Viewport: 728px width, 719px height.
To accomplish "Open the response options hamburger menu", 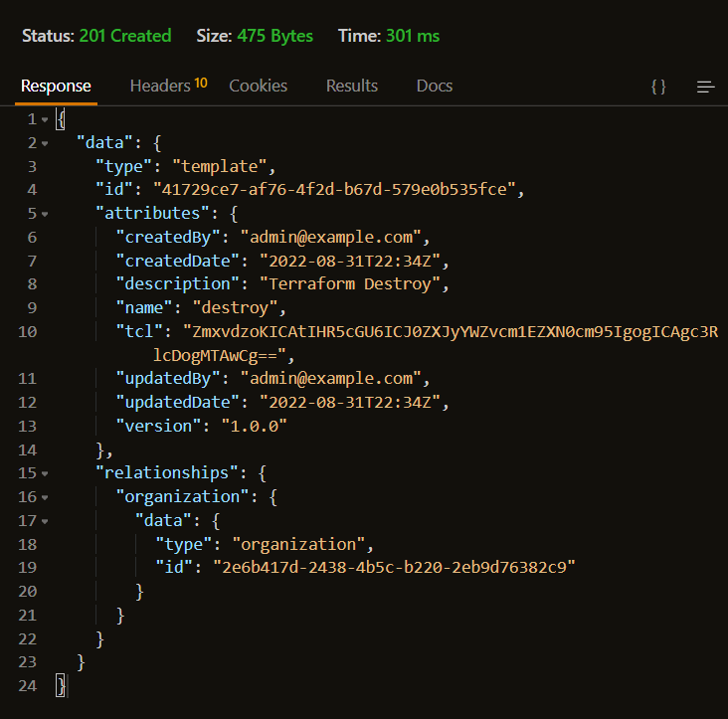I will pos(706,87).
